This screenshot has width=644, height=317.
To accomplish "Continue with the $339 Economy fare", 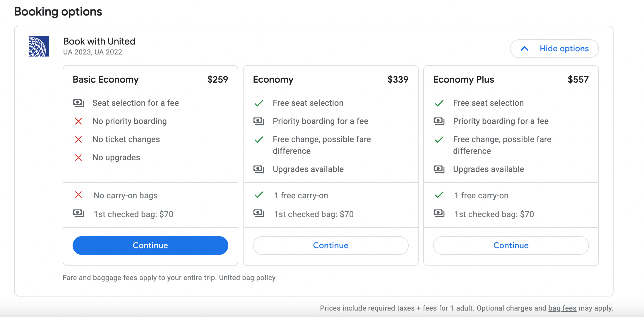I will 330,246.
